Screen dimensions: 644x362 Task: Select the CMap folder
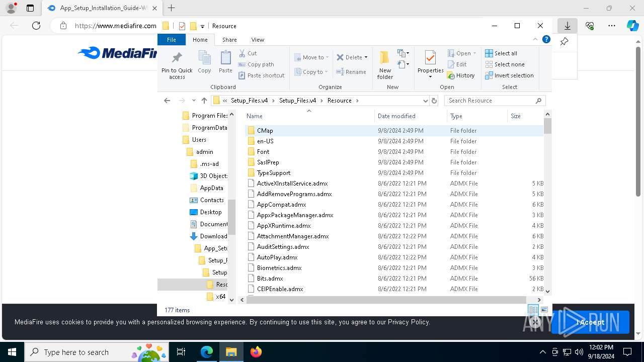tap(265, 131)
